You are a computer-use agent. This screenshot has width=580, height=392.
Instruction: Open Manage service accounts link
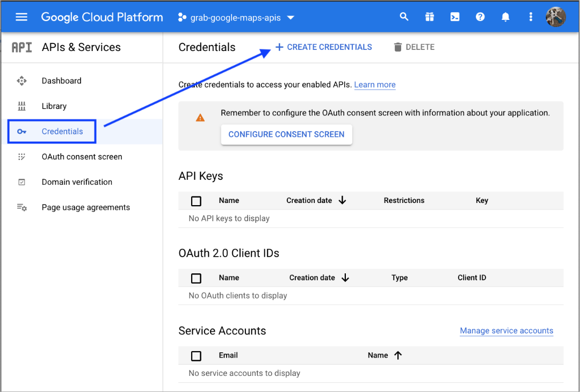506,331
